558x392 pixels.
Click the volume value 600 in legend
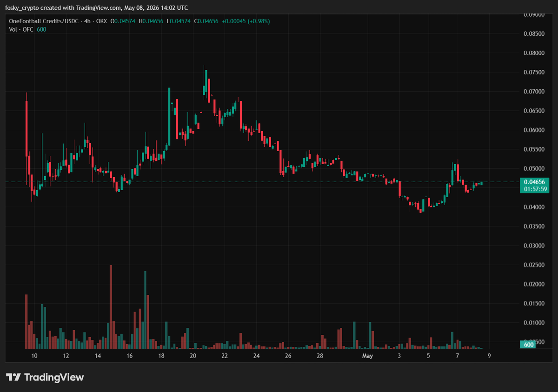click(x=41, y=29)
